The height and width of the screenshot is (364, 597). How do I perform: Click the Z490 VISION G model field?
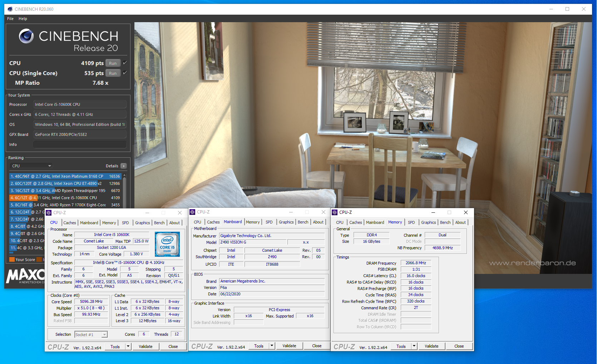253,242
